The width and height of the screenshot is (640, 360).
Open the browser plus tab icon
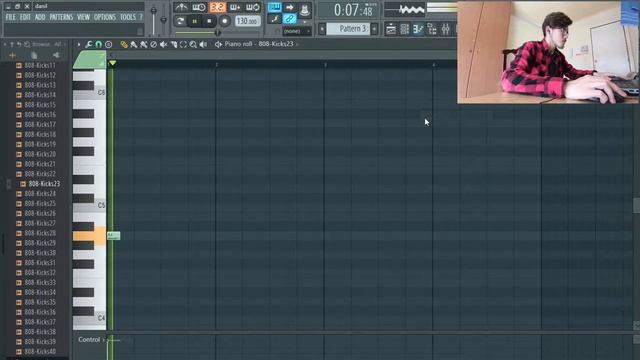pyautogui.click(x=12, y=55)
